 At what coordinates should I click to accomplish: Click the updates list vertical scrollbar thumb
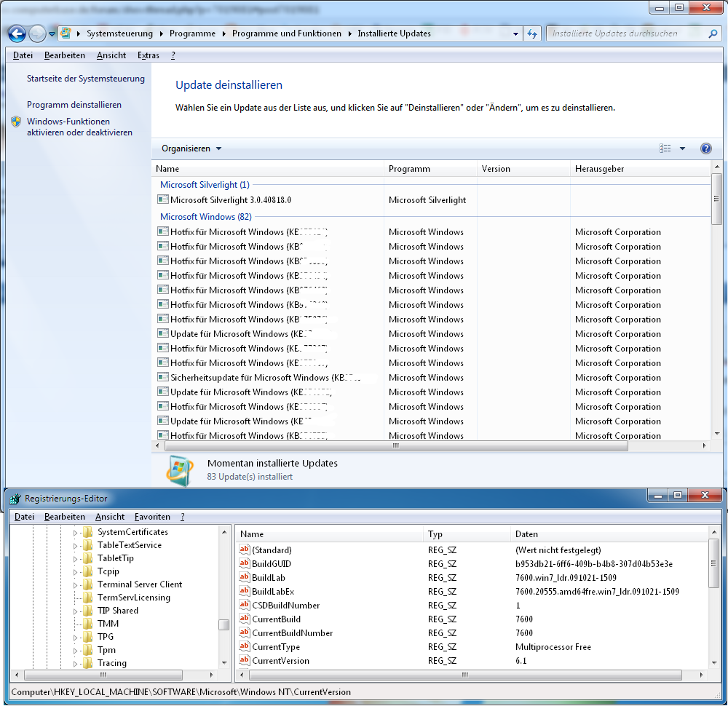[716, 199]
